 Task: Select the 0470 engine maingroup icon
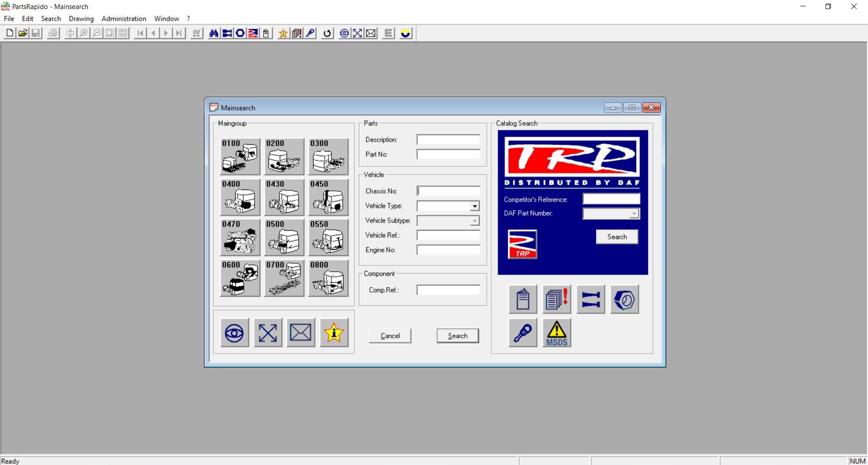point(240,237)
